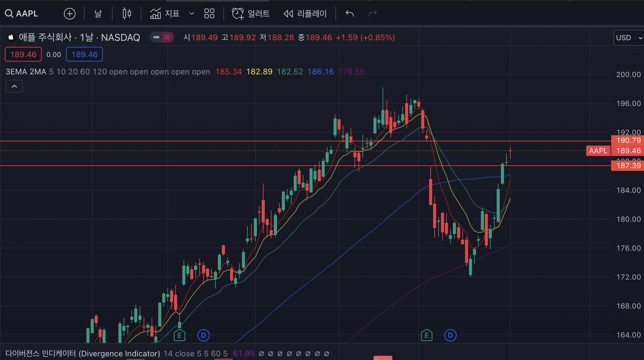
Task: Click the 애플 주식회사 symbol title
Action: coord(45,37)
